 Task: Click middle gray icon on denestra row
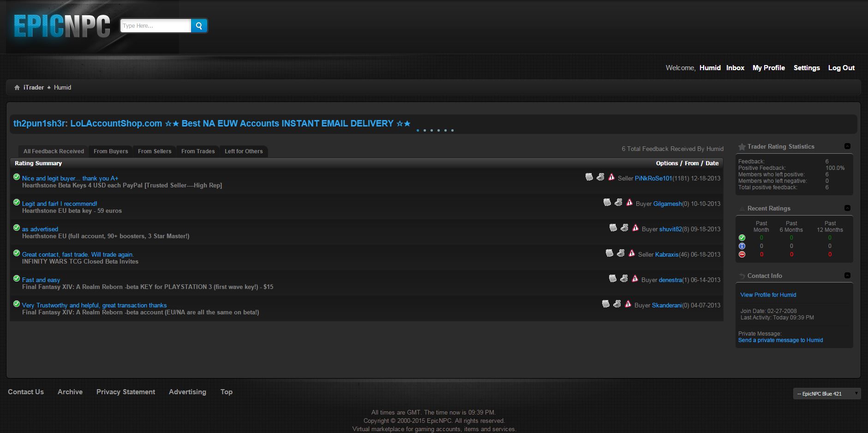tap(624, 278)
